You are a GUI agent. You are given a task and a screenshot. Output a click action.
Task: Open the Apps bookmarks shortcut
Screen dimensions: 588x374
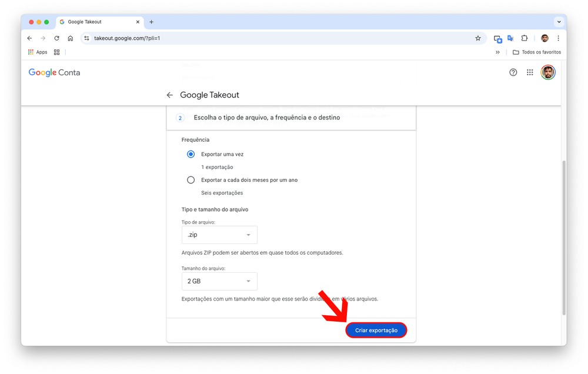[x=38, y=52]
